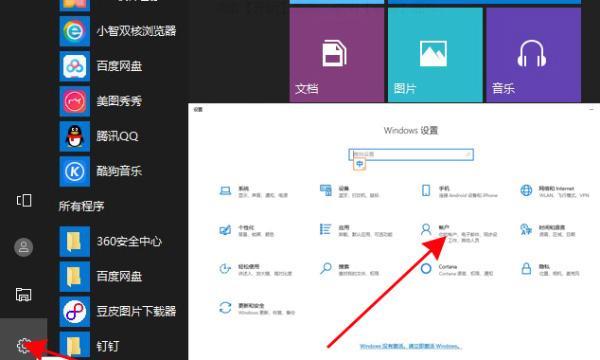600x360 pixels.
Task: Open 个性化 settings category
Action: tap(246, 230)
